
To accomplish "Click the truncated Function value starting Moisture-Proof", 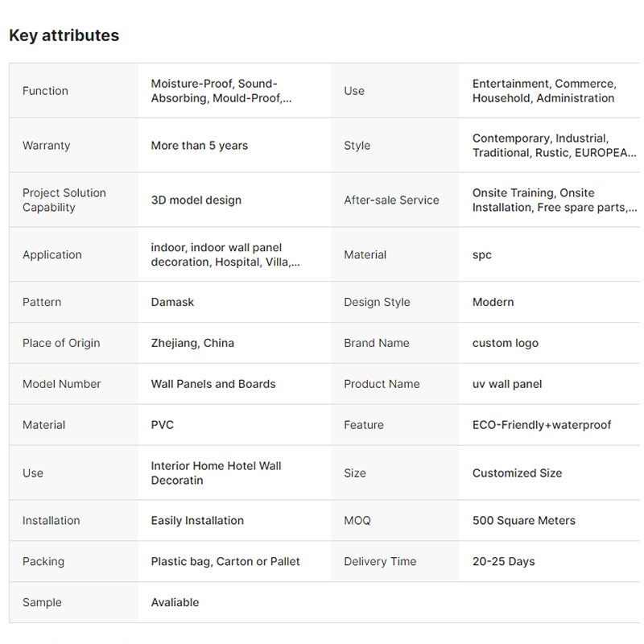I will point(221,91).
